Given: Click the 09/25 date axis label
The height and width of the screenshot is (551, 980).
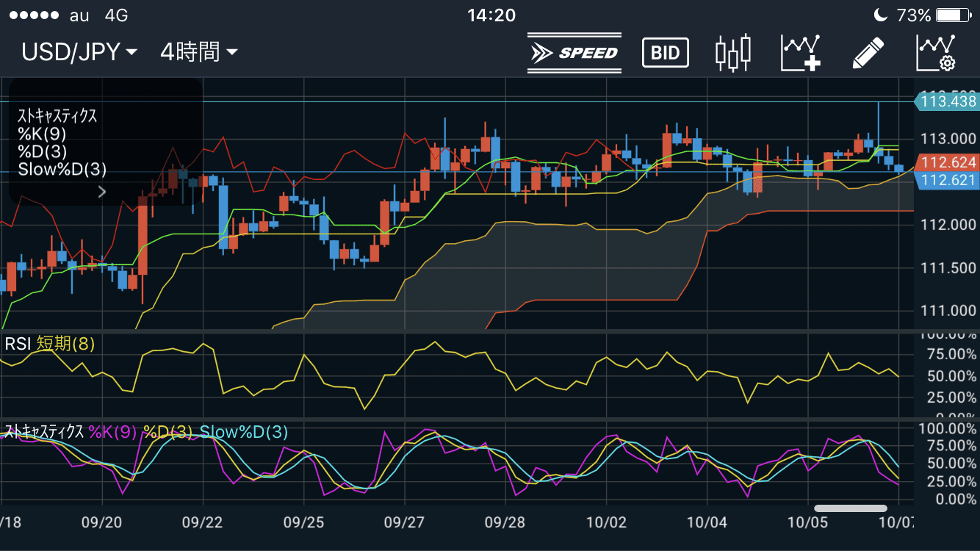Looking at the screenshot, I should (x=304, y=523).
